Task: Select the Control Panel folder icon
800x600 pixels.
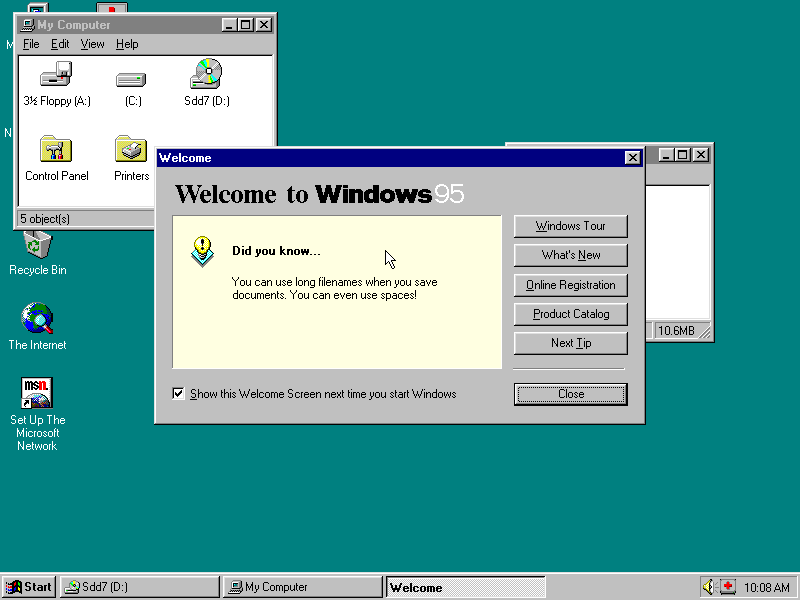Action: click(x=56, y=149)
